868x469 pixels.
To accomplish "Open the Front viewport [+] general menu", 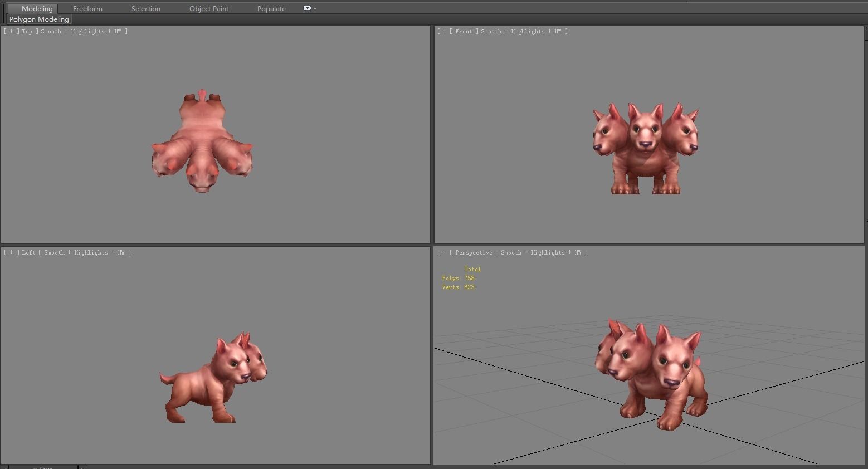I will tap(445, 31).
